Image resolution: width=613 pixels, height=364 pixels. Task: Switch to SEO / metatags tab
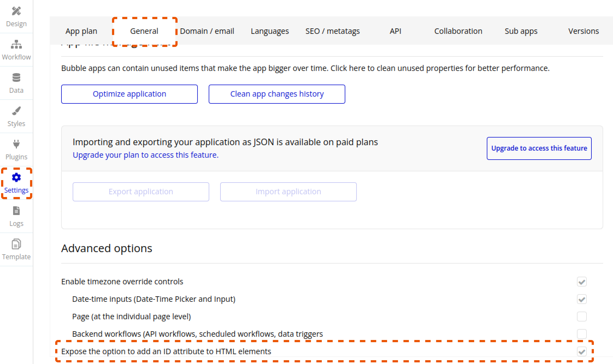(x=332, y=31)
